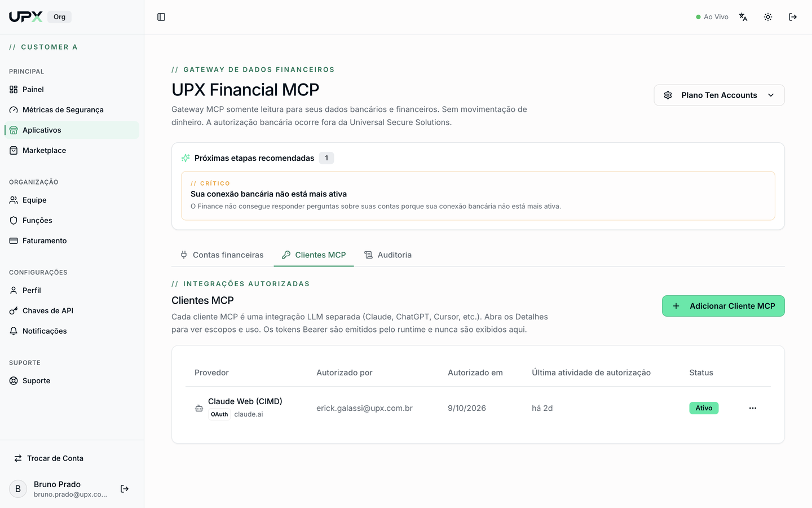
Task: Click the critical bank connection alert
Action: [x=478, y=196]
